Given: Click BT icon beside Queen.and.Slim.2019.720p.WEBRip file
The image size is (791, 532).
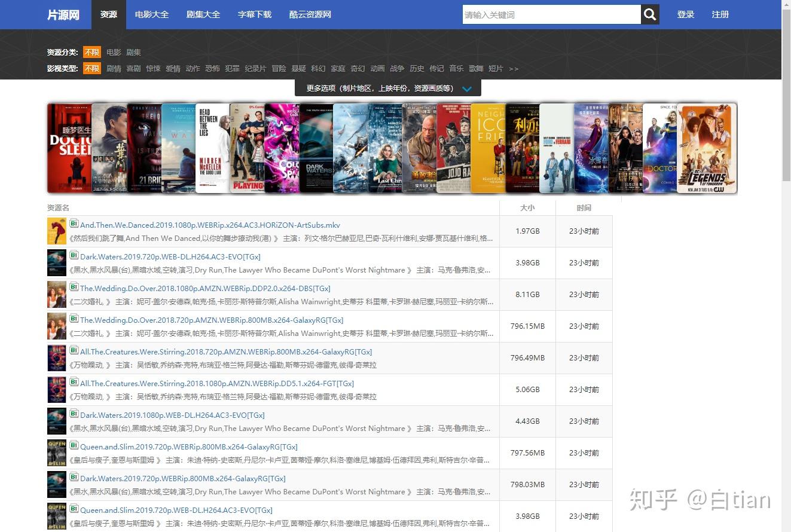Looking at the screenshot, I should coord(74,446).
